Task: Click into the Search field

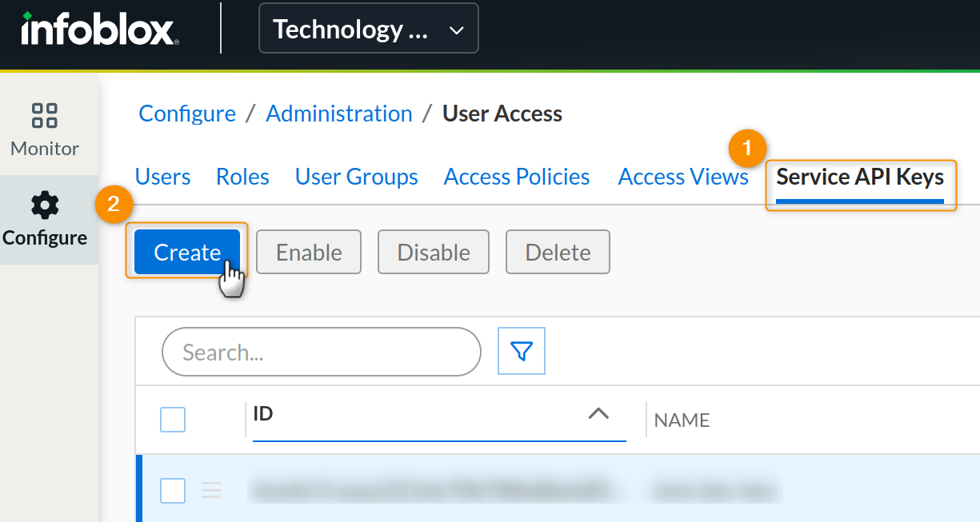Action: (x=321, y=352)
